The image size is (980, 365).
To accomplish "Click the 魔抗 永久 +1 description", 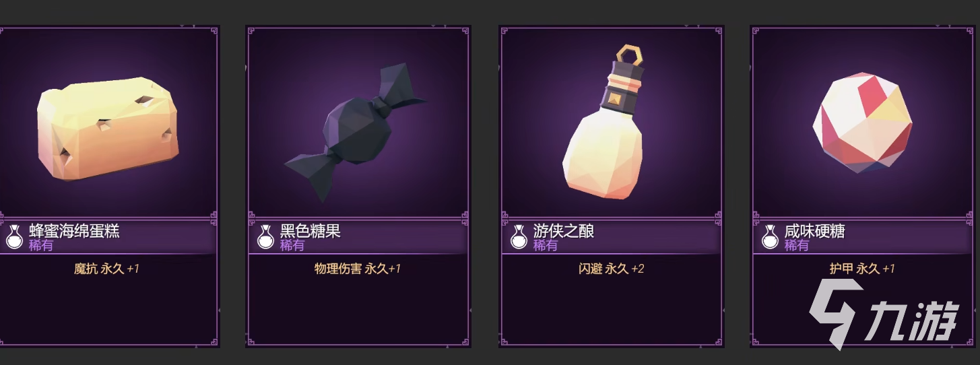I will coord(106,269).
